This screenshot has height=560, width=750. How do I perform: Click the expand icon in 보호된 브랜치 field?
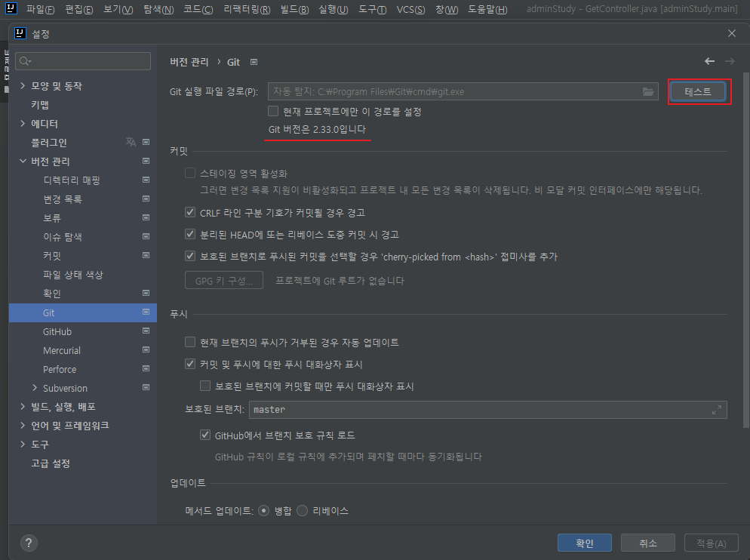click(x=717, y=410)
